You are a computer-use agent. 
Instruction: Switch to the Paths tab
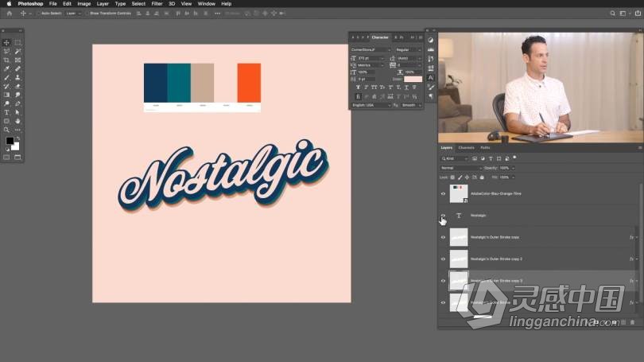tap(485, 147)
